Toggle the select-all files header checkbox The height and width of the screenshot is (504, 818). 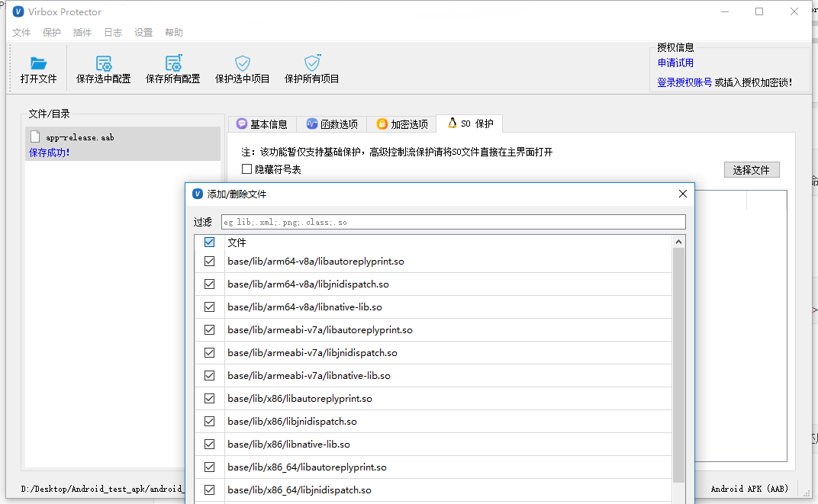209,242
